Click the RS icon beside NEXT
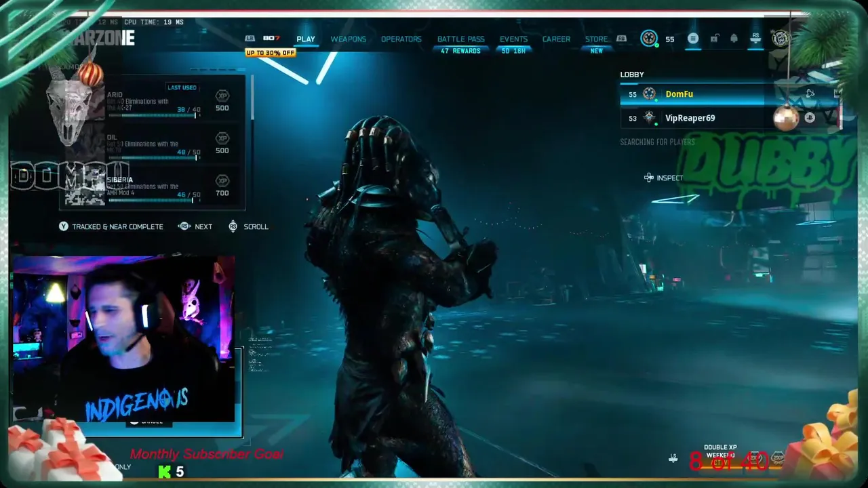Image resolution: width=868 pixels, height=488 pixels. click(x=184, y=226)
